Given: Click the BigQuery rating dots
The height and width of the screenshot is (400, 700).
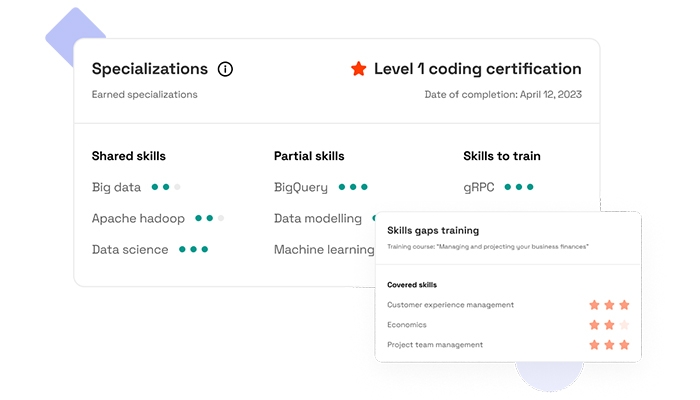Looking at the screenshot, I should coord(353,187).
